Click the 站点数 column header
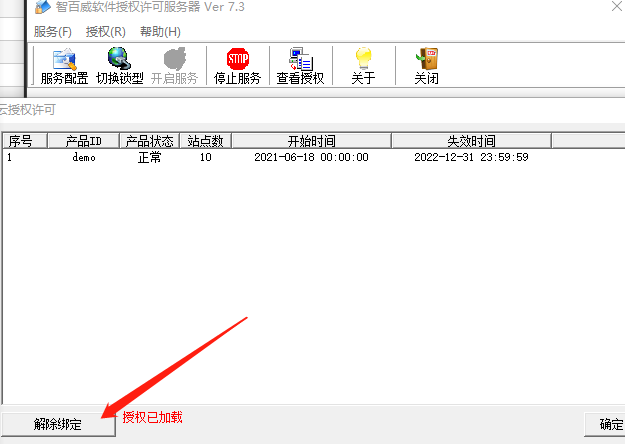The width and height of the screenshot is (625, 444). pos(205,141)
